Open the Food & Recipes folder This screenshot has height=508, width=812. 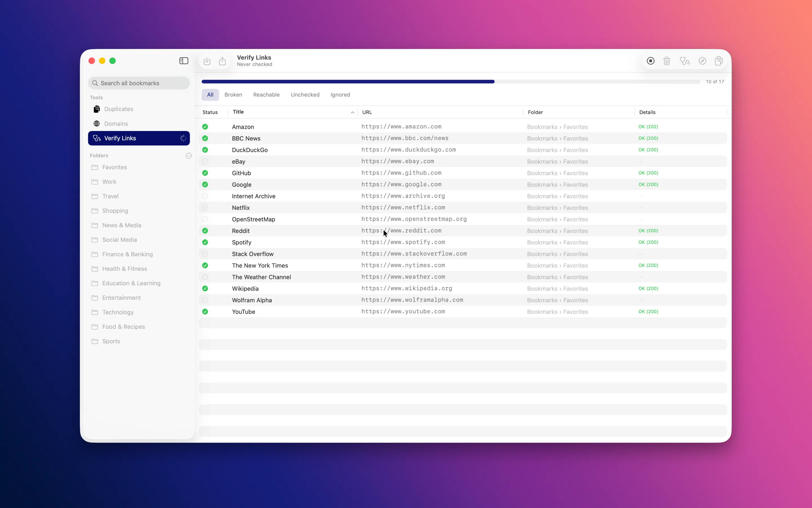click(x=139, y=327)
